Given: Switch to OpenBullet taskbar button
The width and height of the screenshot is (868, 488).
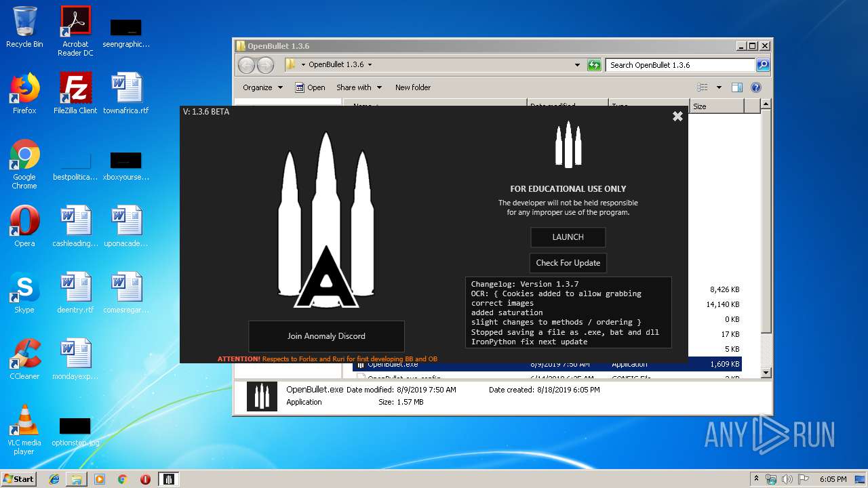Looking at the screenshot, I should click(x=169, y=479).
